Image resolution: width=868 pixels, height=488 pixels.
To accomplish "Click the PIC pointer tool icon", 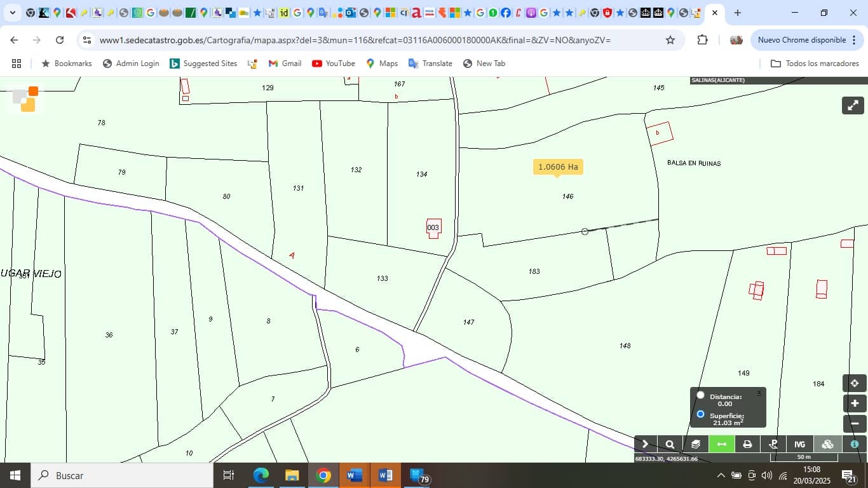I will (x=773, y=444).
